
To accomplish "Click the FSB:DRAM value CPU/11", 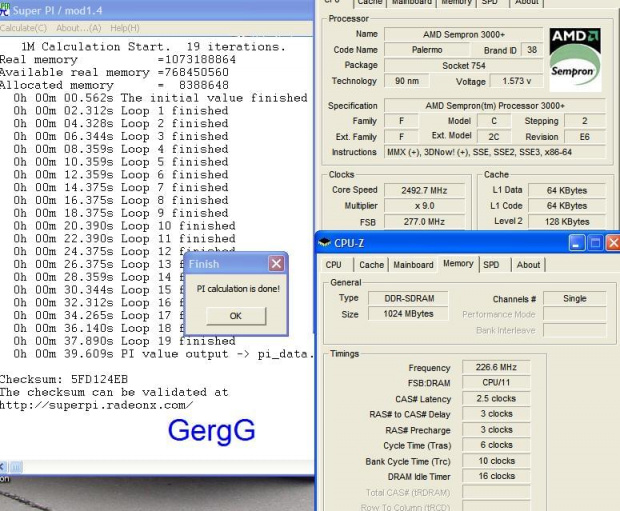I will click(x=496, y=383).
